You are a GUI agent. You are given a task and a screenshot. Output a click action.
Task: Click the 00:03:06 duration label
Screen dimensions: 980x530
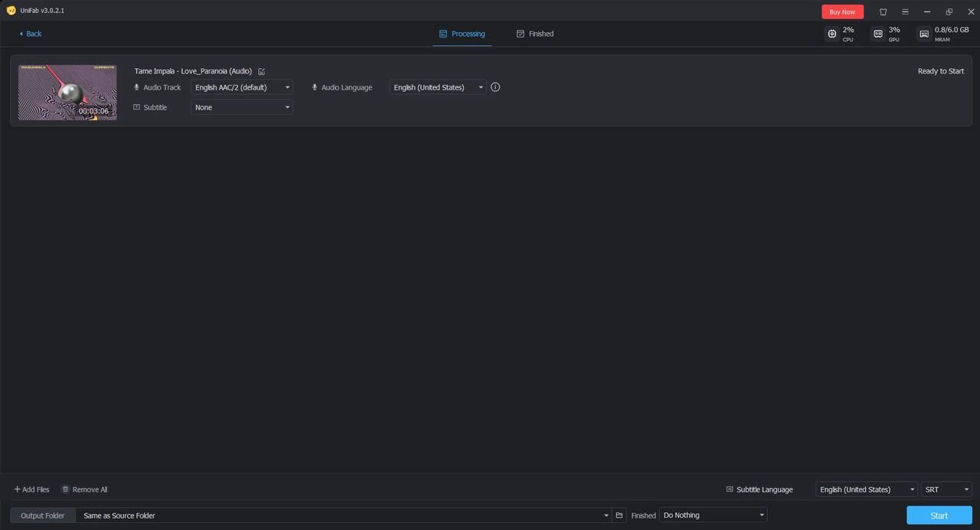click(93, 111)
